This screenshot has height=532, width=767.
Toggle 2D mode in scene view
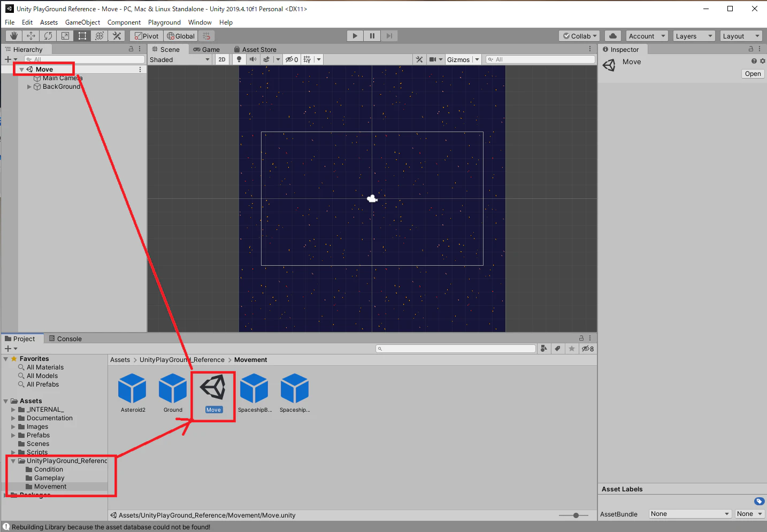222,59
